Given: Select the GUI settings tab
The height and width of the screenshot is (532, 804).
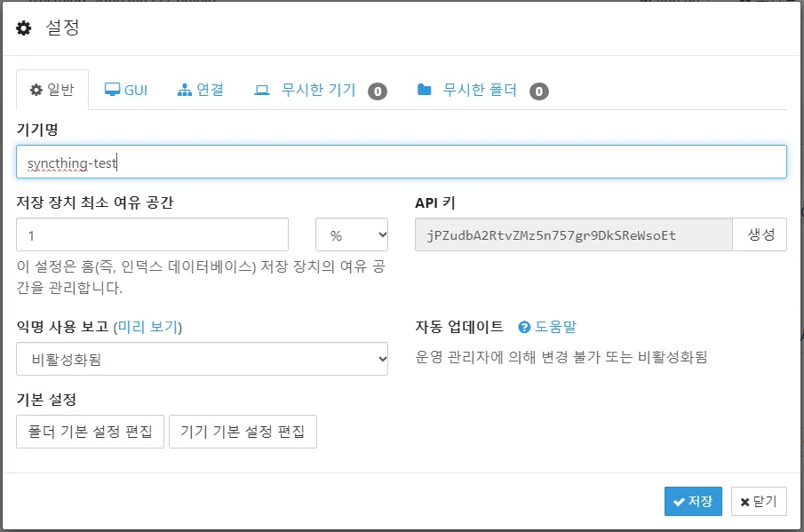Looking at the screenshot, I should click(124, 90).
